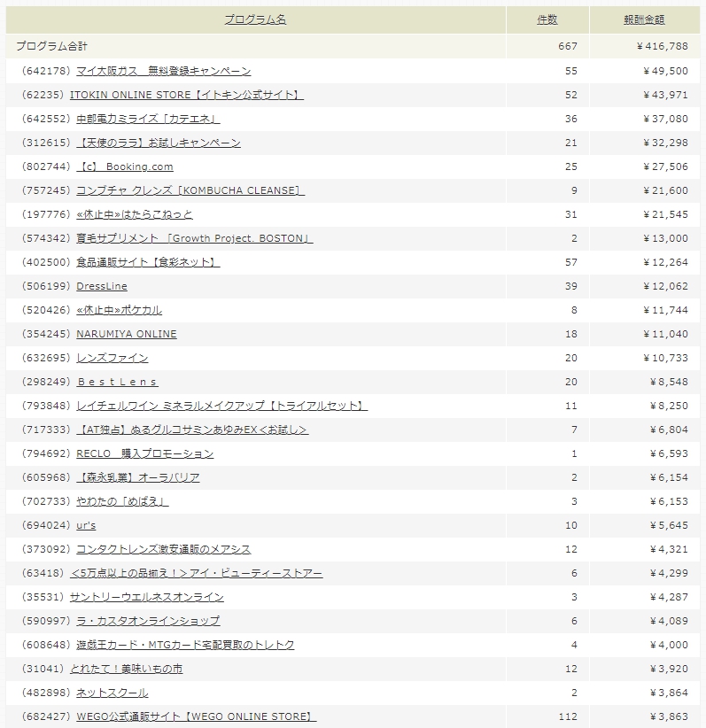The width and height of the screenshot is (706, 728).
Task: Open やわたの「めばえ」link
Action: tap(122, 501)
